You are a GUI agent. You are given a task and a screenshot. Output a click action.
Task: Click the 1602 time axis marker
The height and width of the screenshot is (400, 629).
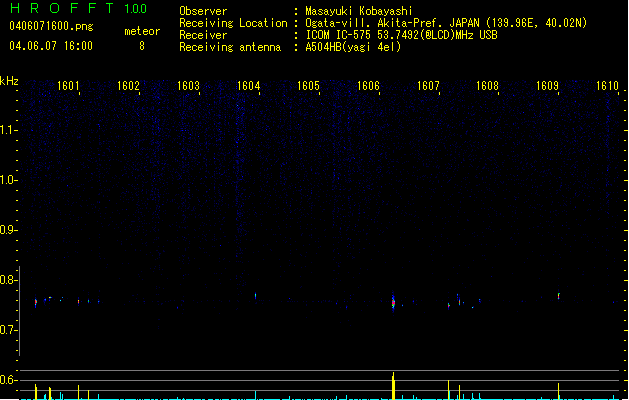coord(128,86)
